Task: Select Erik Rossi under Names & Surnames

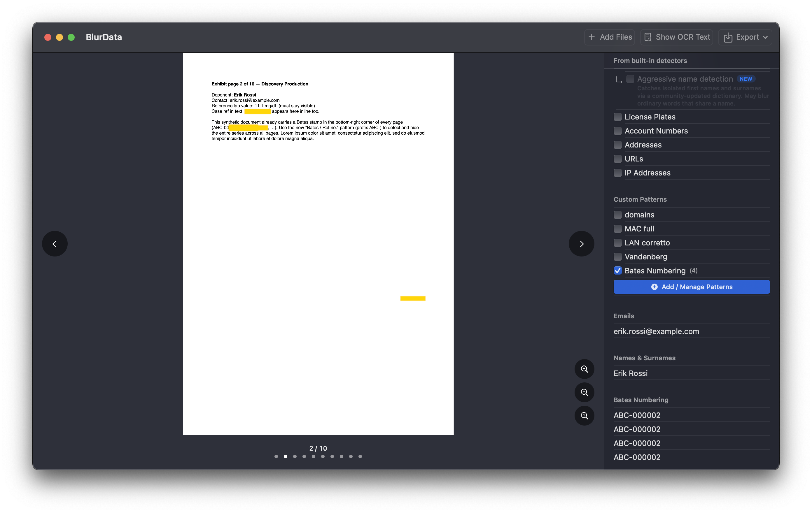Action: (x=691, y=373)
